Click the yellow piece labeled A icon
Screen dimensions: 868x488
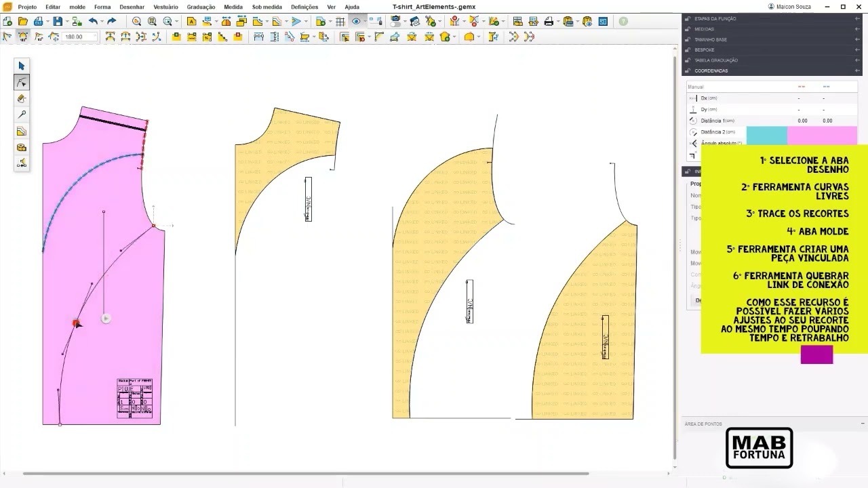click(x=191, y=22)
